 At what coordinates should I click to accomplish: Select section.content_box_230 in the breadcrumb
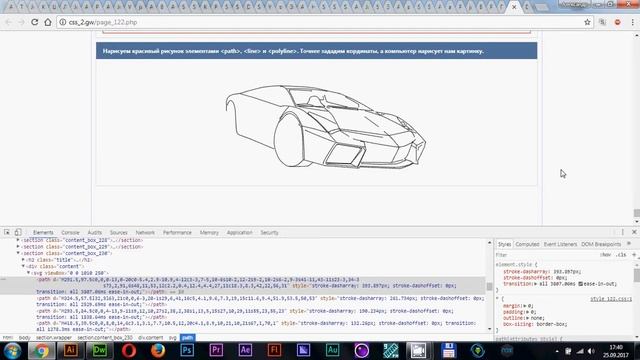point(105,338)
